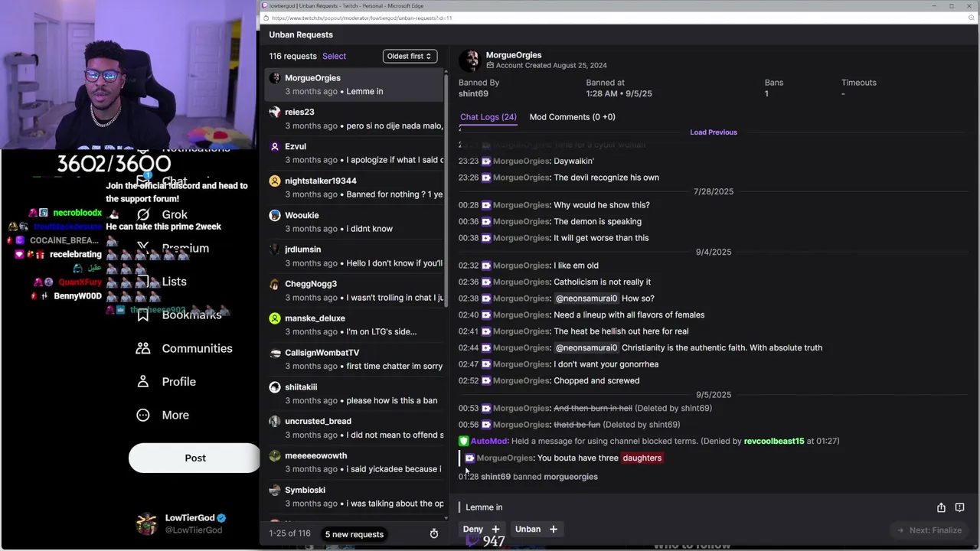Click the '5 new requests' pill
The height and width of the screenshot is (551, 980).
point(354,534)
